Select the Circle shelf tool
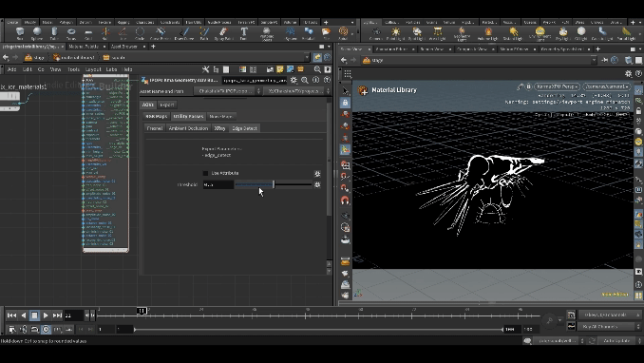 [140, 33]
